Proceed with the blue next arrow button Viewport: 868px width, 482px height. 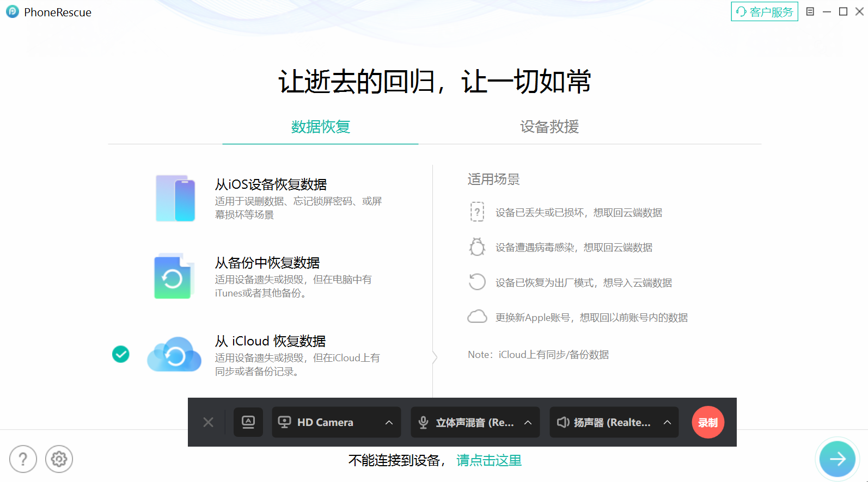pyautogui.click(x=838, y=459)
